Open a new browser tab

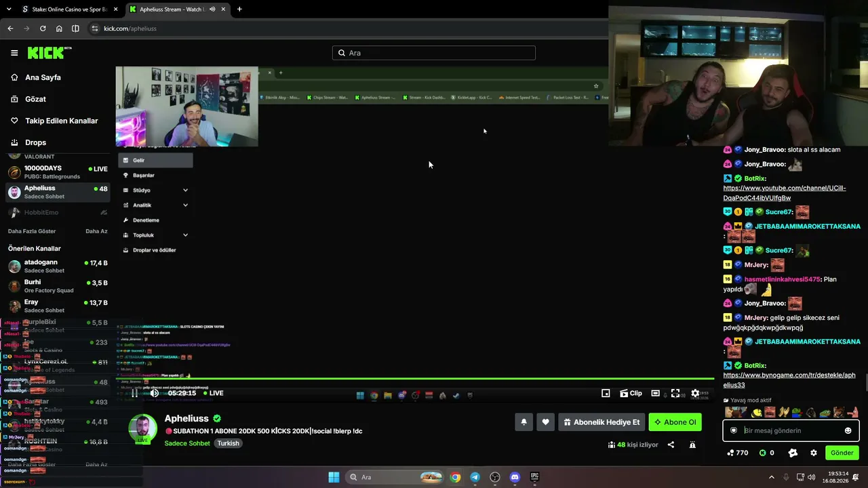click(x=239, y=9)
